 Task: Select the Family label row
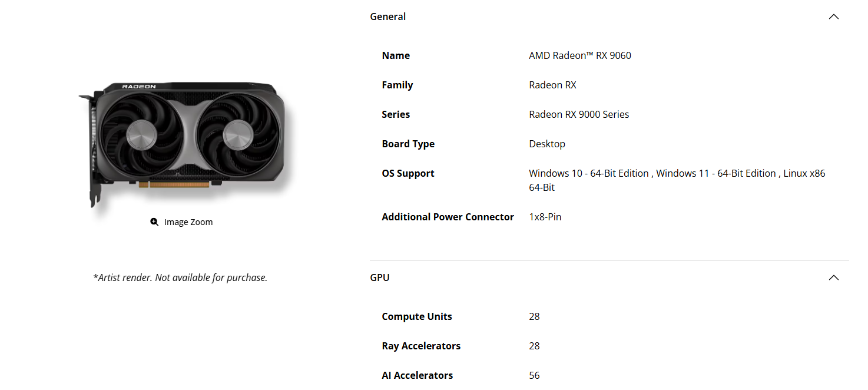tap(397, 85)
